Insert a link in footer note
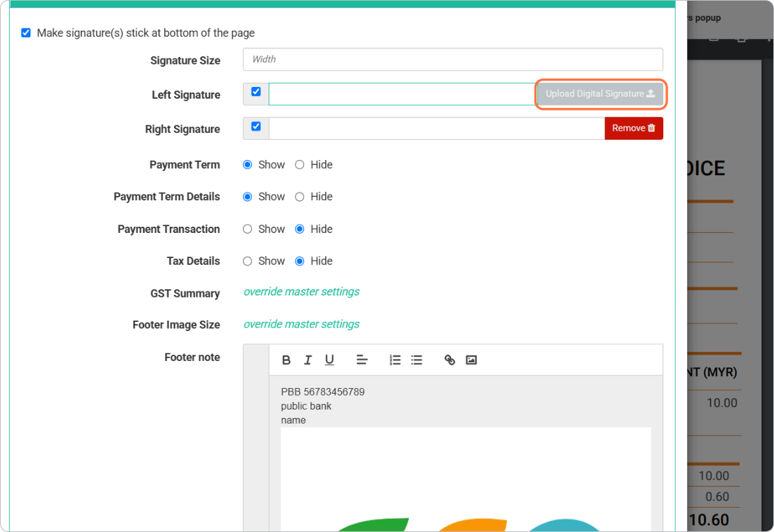The height and width of the screenshot is (532, 774). (x=450, y=360)
